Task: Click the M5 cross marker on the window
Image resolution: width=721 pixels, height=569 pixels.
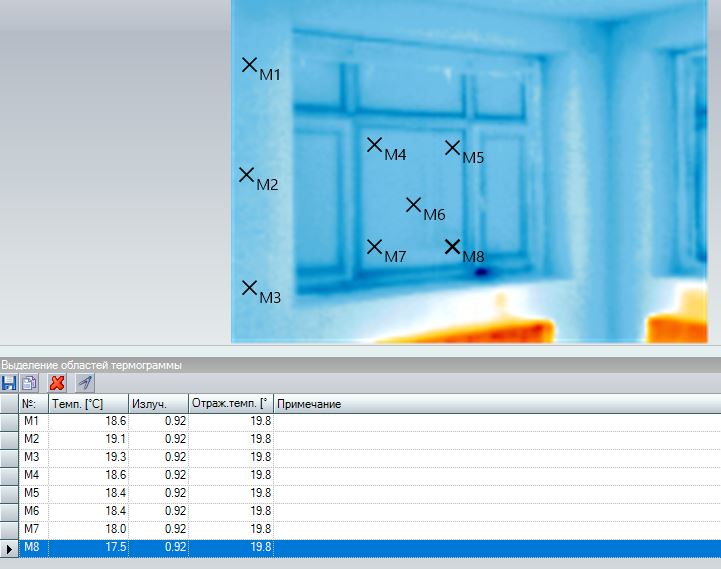Action: (x=452, y=148)
